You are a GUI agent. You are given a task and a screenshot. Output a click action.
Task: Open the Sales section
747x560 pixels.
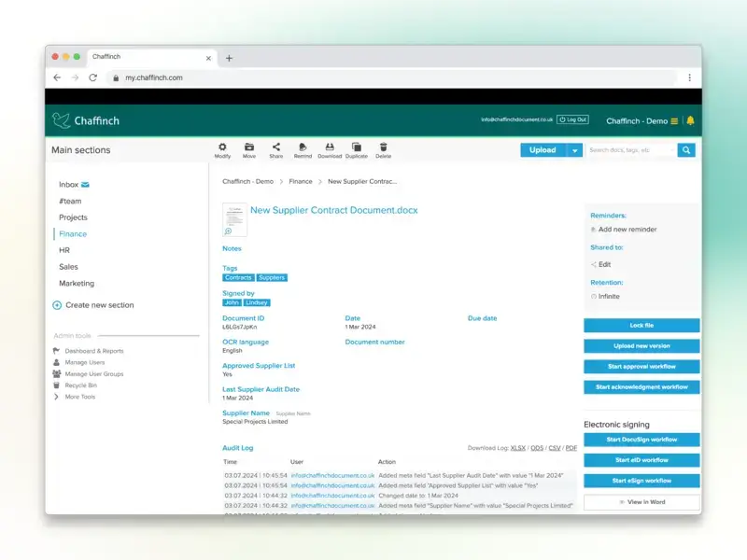[x=68, y=267]
